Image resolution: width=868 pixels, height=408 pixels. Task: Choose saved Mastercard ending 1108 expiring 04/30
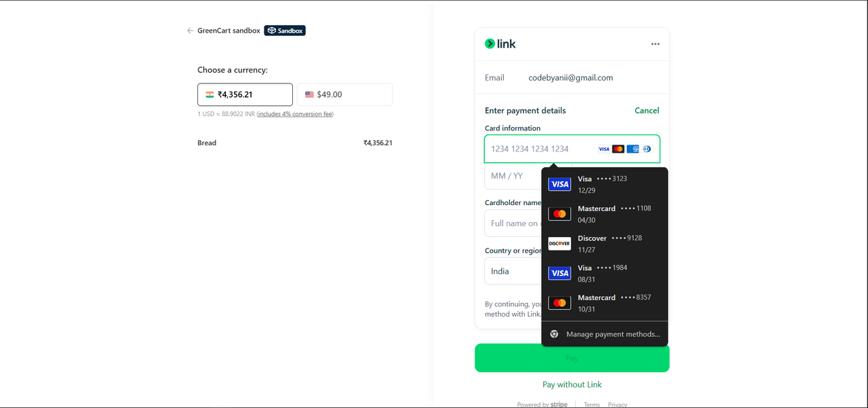(x=605, y=214)
